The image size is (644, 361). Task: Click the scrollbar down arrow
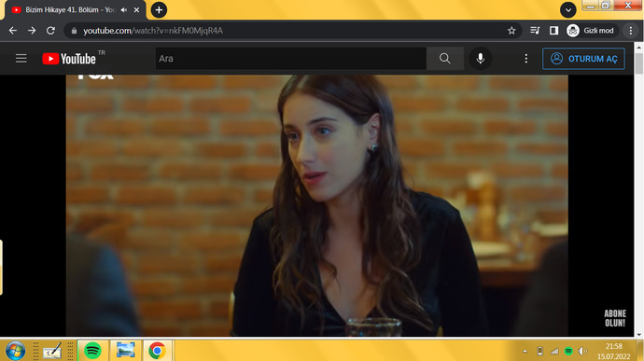coord(638,334)
